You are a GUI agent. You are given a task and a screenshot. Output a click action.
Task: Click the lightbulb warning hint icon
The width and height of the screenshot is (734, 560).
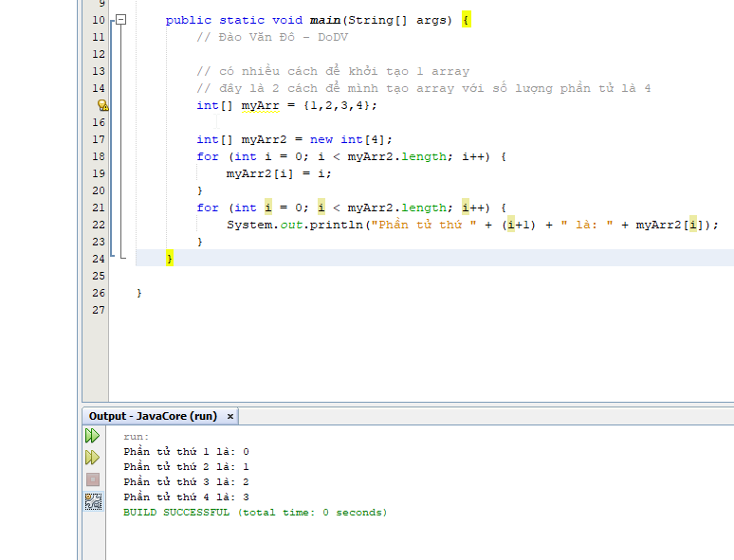click(102, 105)
